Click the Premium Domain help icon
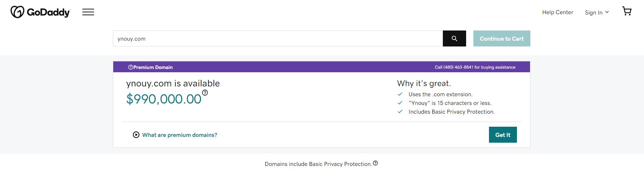This screenshot has height=179, width=644. pyautogui.click(x=130, y=67)
